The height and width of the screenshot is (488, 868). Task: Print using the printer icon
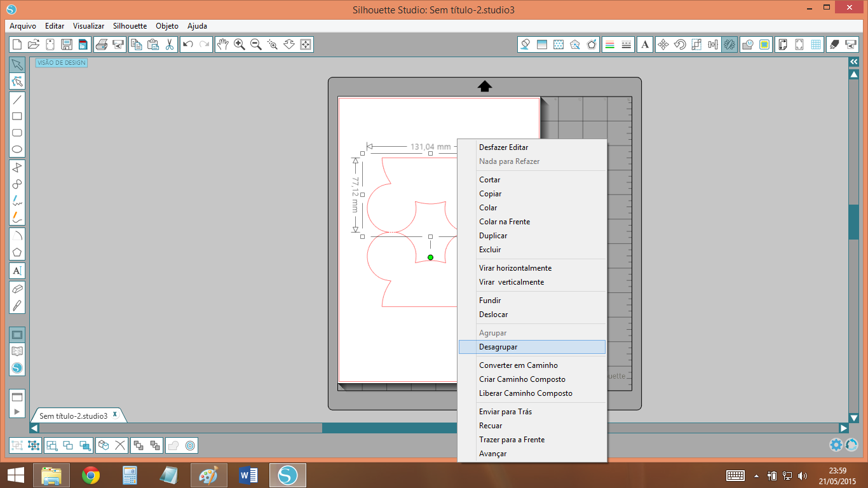101,44
